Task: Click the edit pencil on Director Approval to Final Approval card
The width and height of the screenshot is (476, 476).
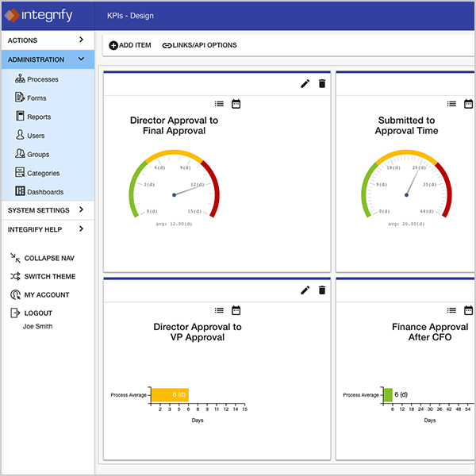Action: click(x=305, y=84)
